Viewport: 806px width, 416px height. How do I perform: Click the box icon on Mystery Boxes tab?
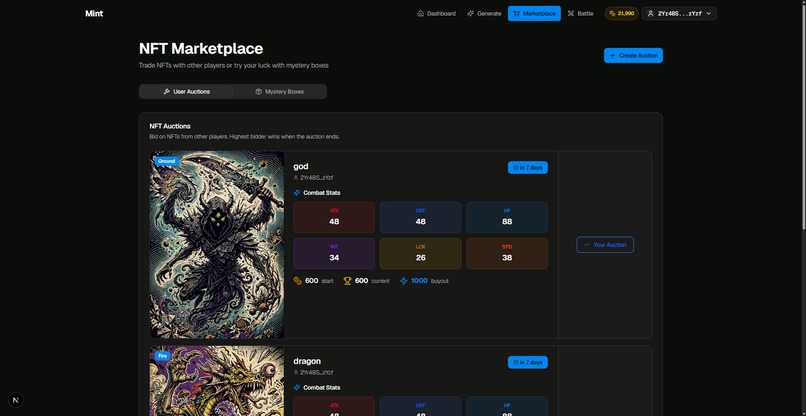(x=259, y=92)
